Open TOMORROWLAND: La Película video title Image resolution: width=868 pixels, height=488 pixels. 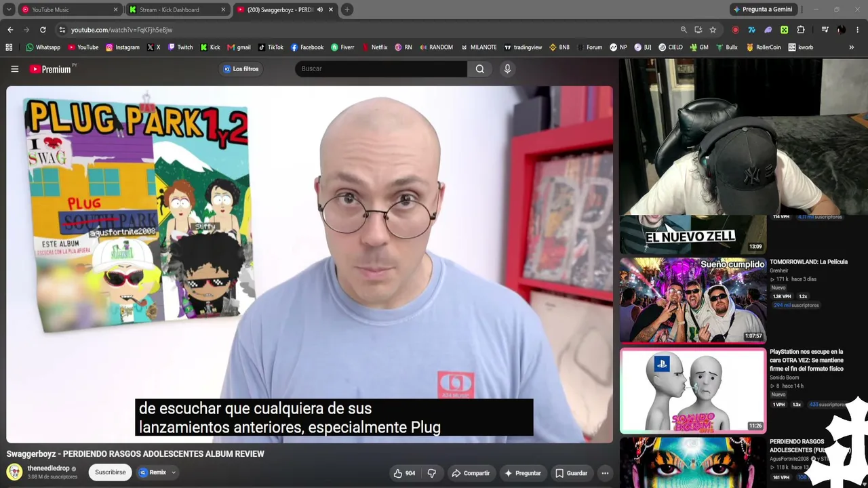pyautogui.click(x=808, y=262)
